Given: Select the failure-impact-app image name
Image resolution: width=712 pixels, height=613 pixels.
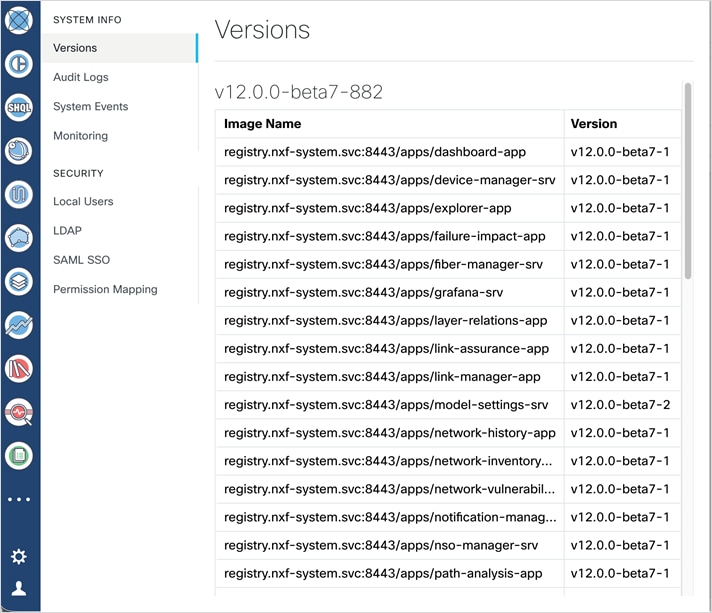Looking at the screenshot, I should [385, 236].
